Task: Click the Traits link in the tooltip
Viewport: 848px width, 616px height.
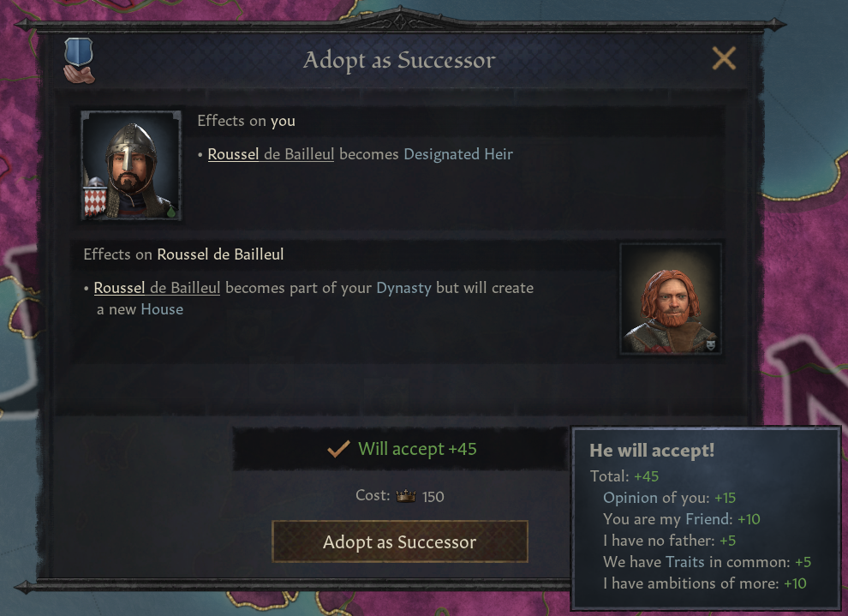Action: pyautogui.click(x=684, y=562)
